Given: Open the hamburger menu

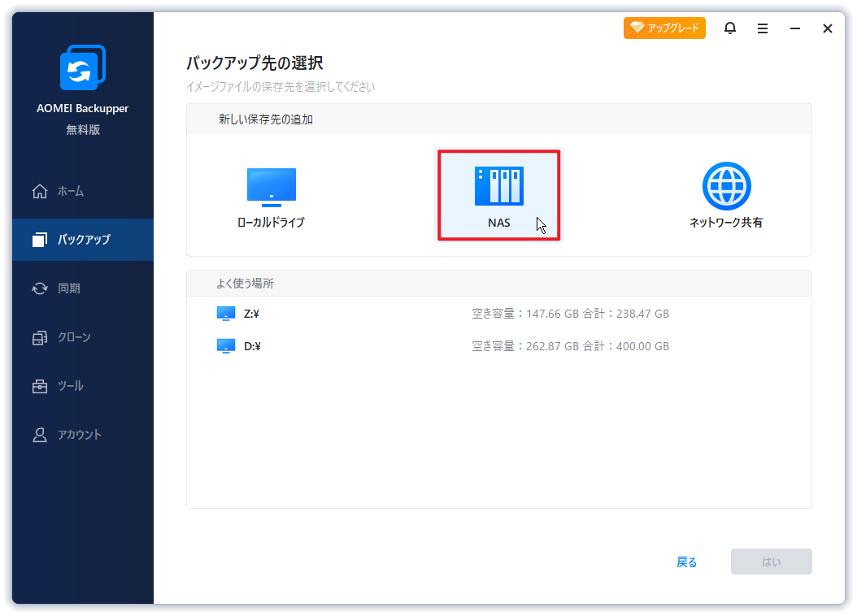Looking at the screenshot, I should (763, 28).
